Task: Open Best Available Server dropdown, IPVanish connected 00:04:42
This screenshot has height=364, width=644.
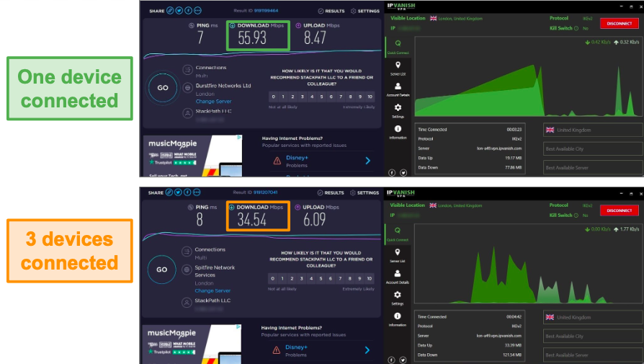Action: point(593,355)
